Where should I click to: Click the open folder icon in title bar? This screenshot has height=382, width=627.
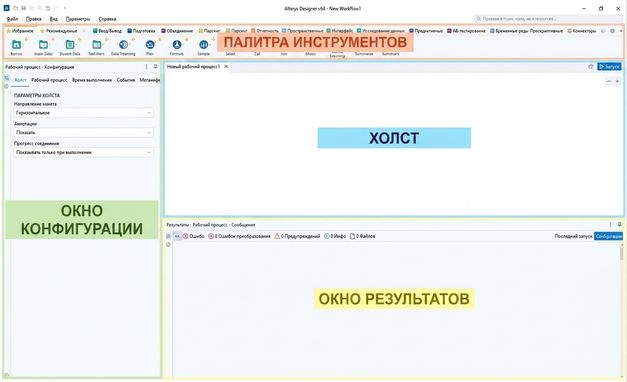(x=16, y=8)
